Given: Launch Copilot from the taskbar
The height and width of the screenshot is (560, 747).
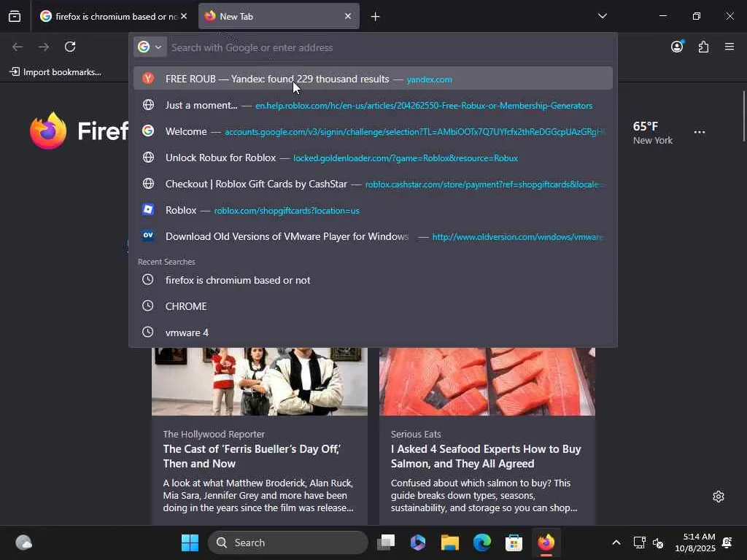Looking at the screenshot, I should (418, 542).
